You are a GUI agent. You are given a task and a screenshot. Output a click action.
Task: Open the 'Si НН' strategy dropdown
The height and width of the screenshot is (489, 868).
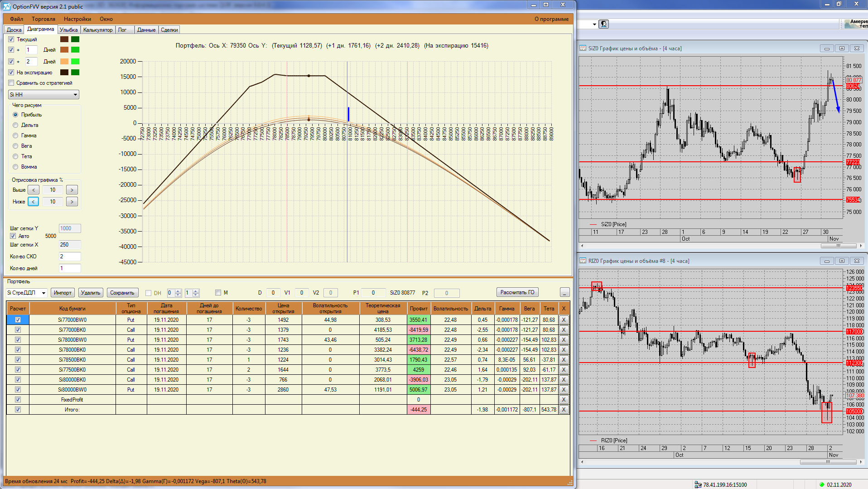click(x=44, y=95)
